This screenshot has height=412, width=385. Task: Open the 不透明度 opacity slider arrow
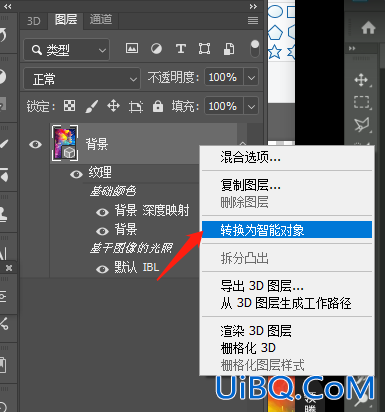[x=251, y=78]
